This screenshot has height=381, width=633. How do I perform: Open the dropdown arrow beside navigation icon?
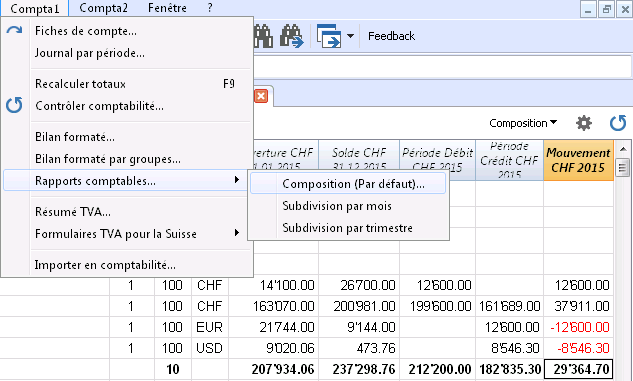pos(350,36)
